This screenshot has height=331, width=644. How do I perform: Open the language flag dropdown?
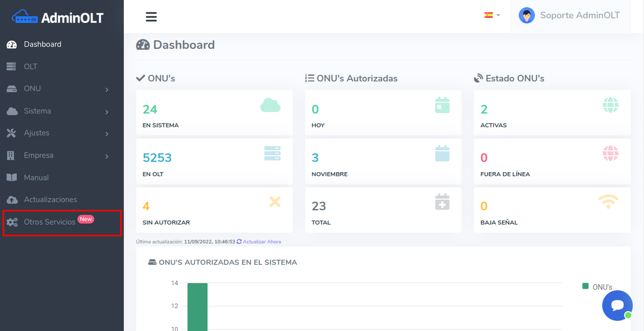pos(492,15)
